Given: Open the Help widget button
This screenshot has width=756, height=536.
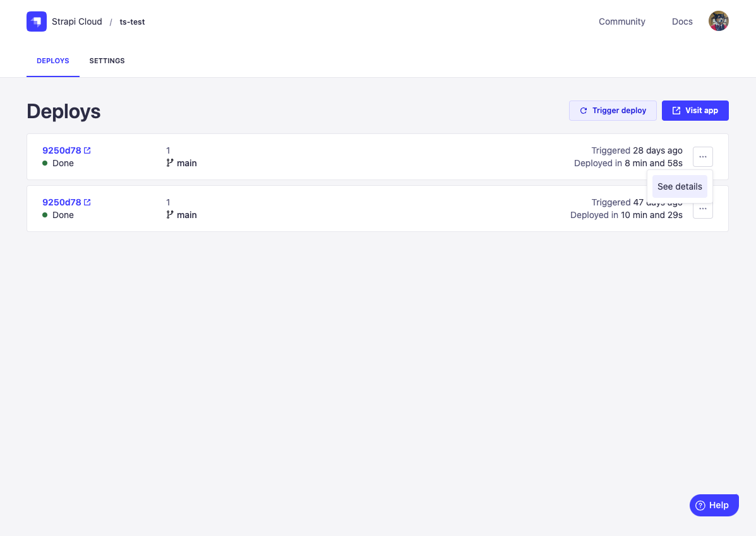Looking at the screenshot, I should (714, 505).
